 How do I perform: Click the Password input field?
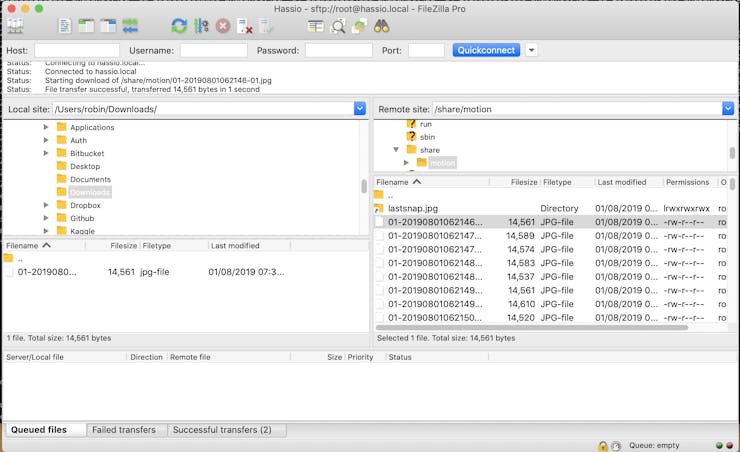click(x=338, y=50)
